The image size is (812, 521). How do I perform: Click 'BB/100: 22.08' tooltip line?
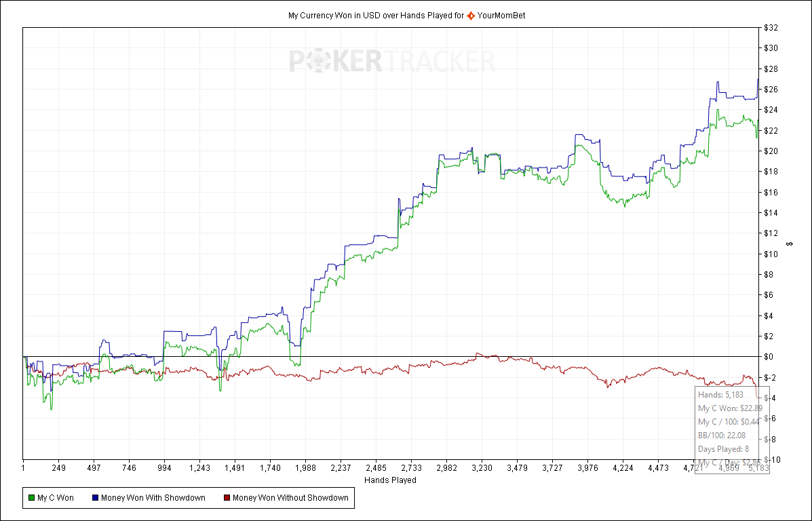(722, 436)
